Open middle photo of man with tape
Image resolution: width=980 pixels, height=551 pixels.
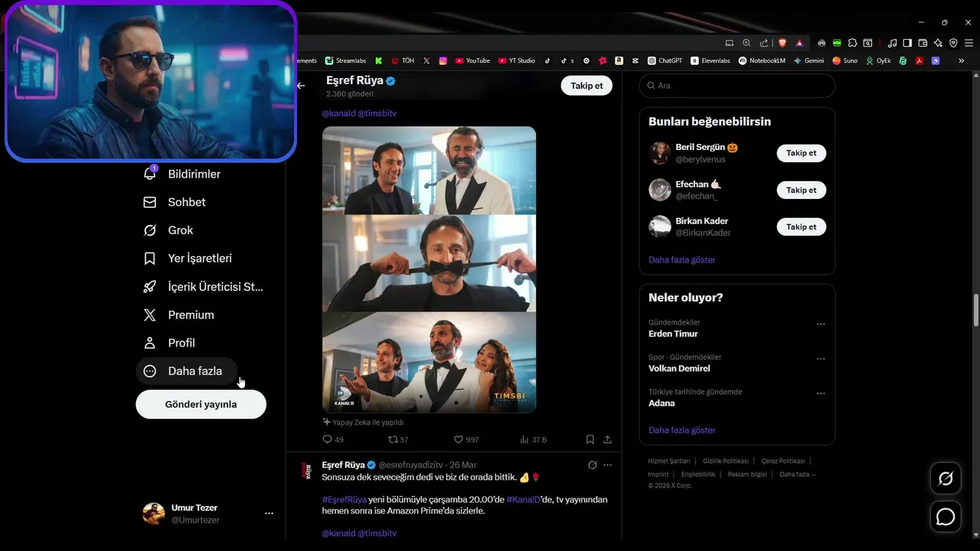coord(429,263)
